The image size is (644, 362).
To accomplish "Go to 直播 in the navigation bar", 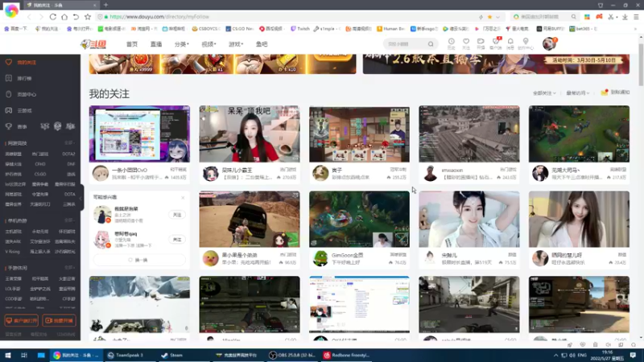I will click(156, 44).
